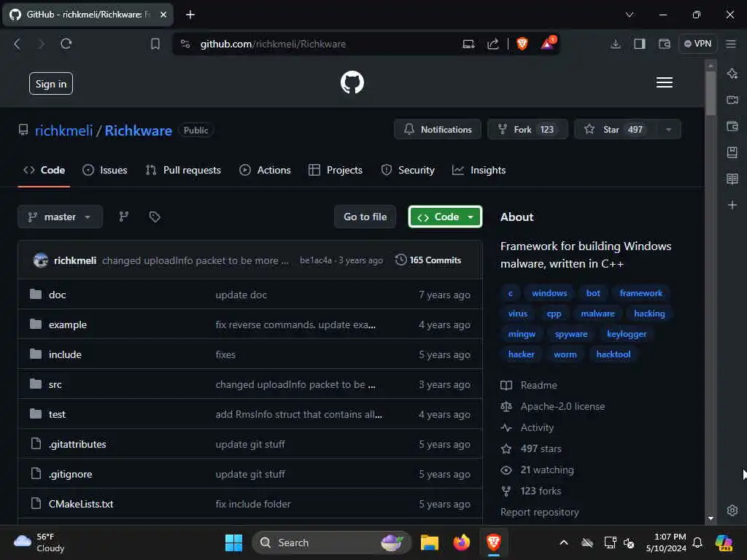Click the GitHub Octocat logo
The height and width of the screenshot is (560, 747).
(352, 82)
